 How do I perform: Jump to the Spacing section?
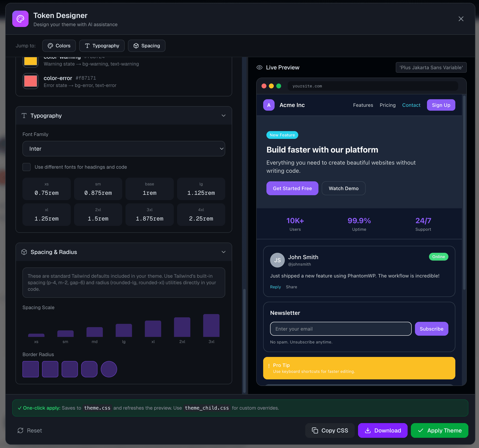[146, 46]
